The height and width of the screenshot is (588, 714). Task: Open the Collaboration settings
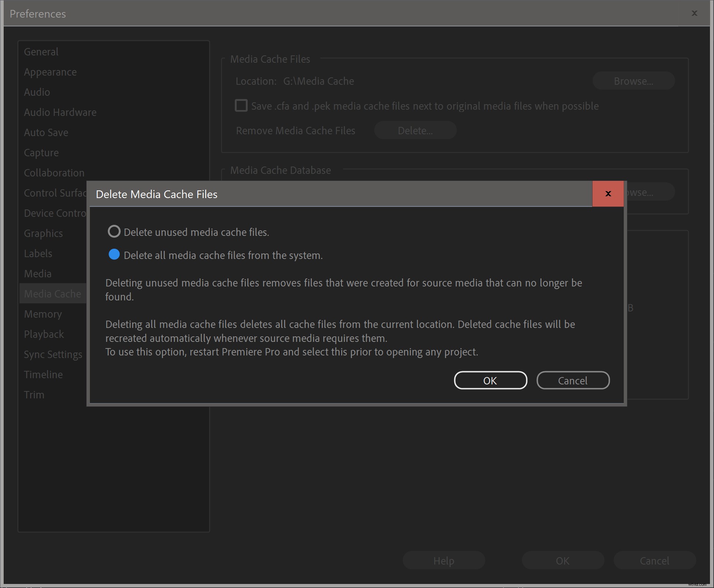pos(54,173)
